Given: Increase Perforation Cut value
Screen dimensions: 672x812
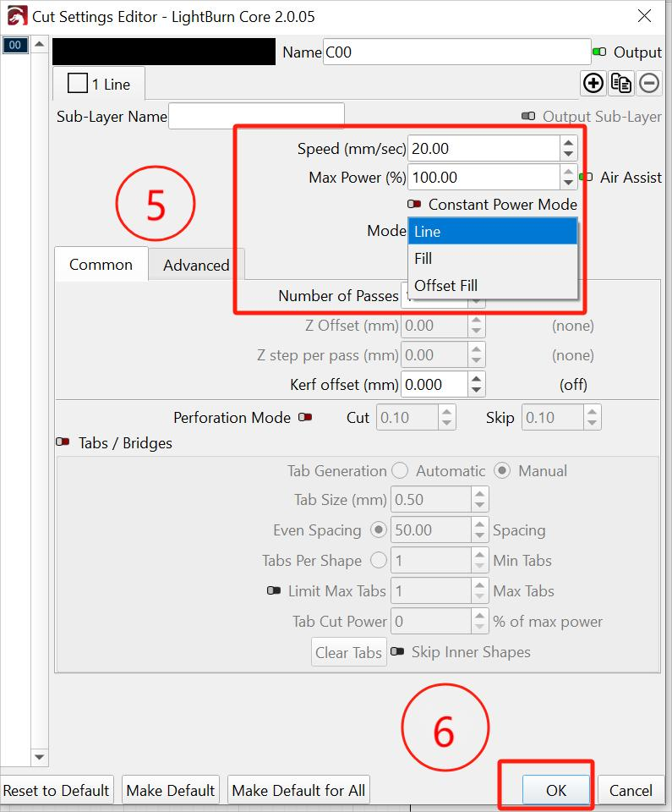Looking at the screenshot, I should pyautogui.click(x=447, y=412).
